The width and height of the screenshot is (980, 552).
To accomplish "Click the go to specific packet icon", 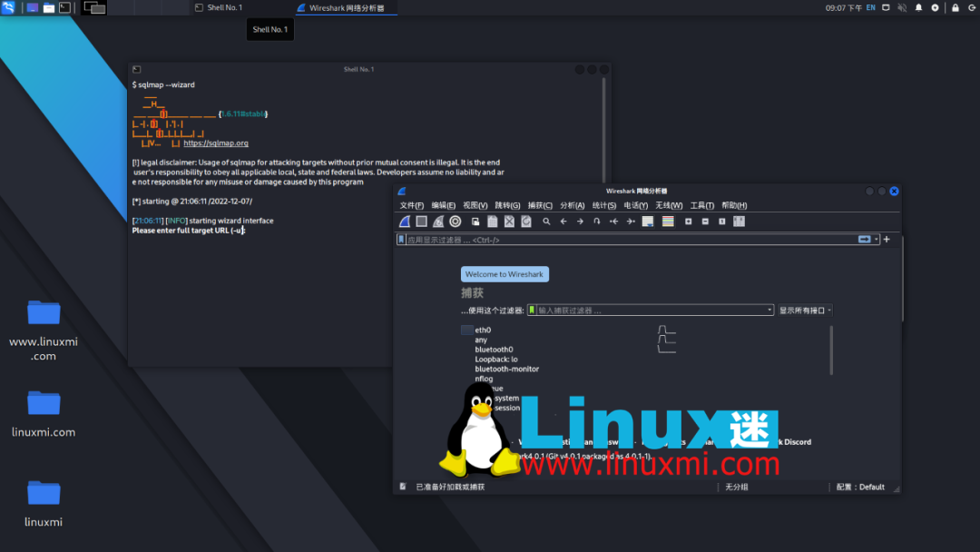I will click(597, 222).
